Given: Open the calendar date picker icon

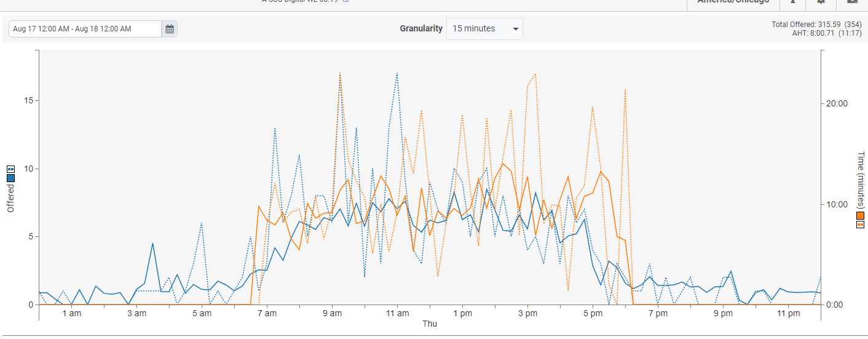Looking at the screenshot, I should (x=170, y=29).
